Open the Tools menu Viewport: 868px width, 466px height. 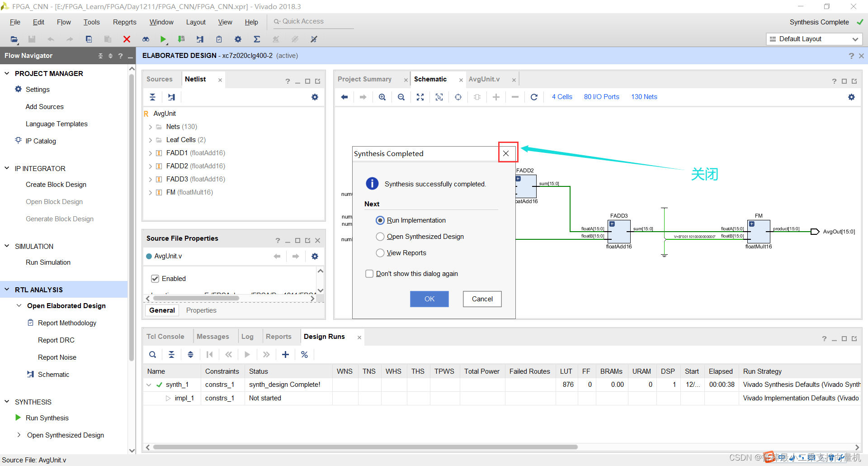pyautogui.click(x=91, y=22)
